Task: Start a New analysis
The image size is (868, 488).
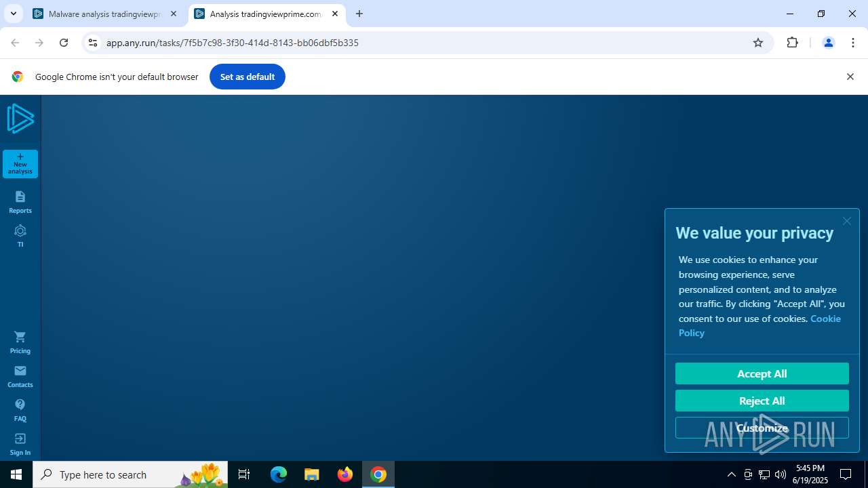Action: (x=20, y=163)
